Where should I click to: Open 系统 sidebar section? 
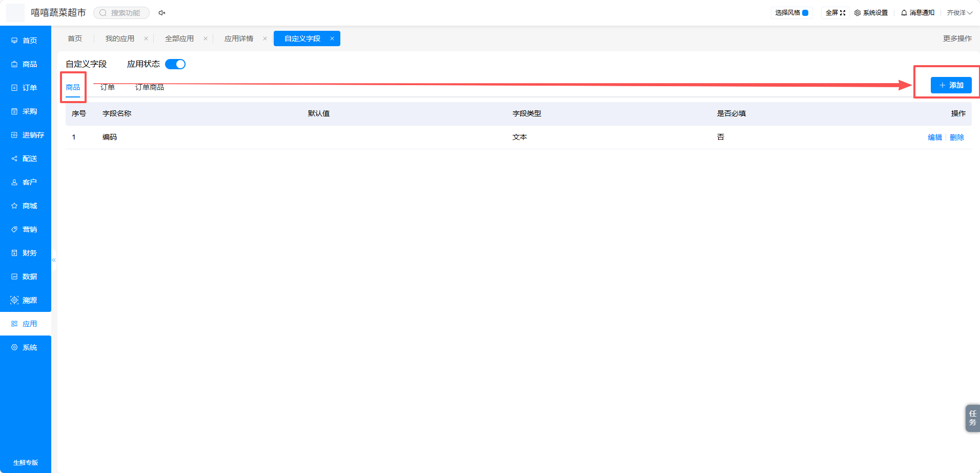point(25,347)
